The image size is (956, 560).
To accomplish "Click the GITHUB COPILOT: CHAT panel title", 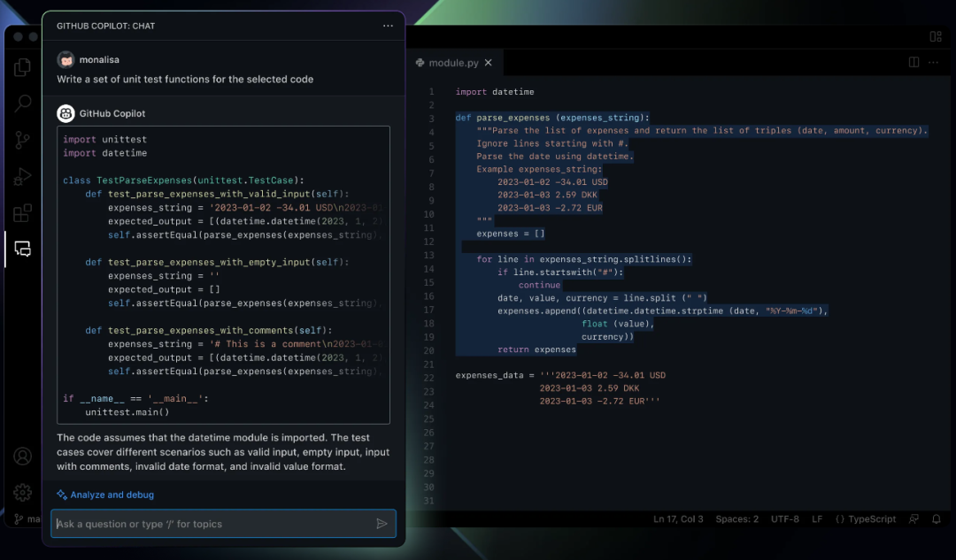I will click(x=106, y=27).
